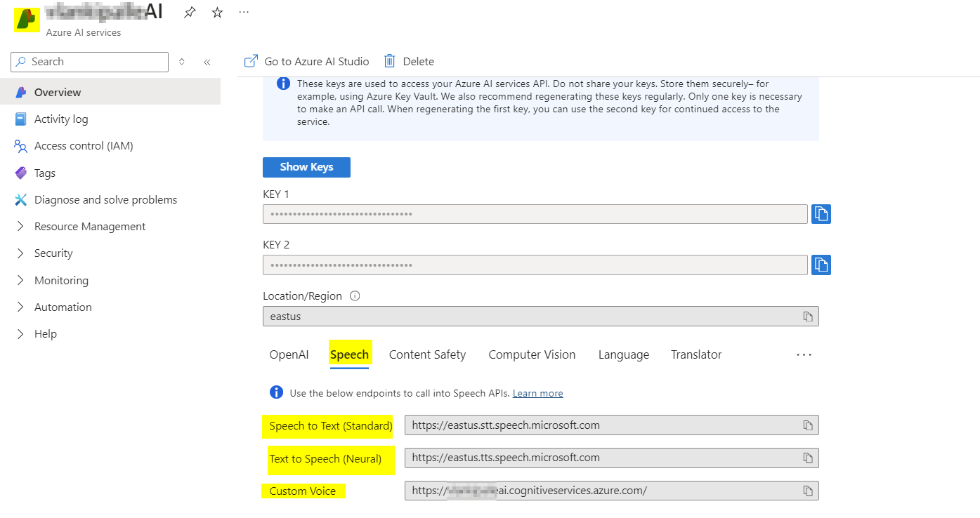Switch to the Language tab

(623, 355)
